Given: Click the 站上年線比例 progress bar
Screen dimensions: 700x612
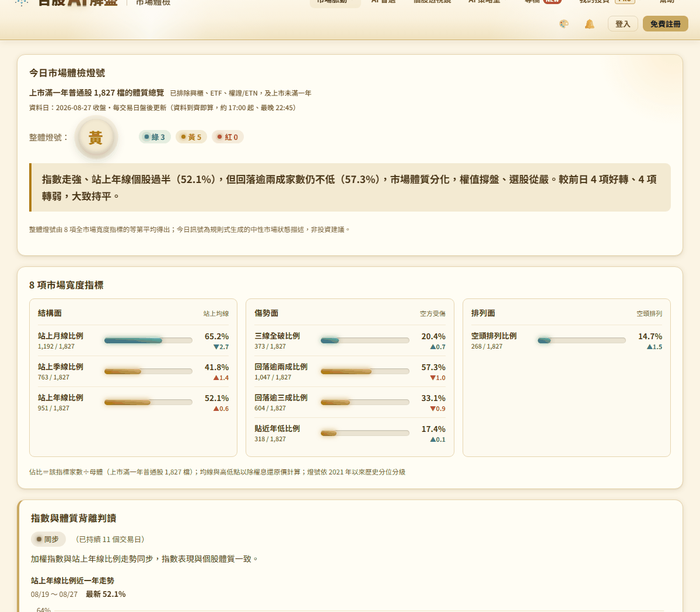Looking at the screenshot, I should click(148, 402).
